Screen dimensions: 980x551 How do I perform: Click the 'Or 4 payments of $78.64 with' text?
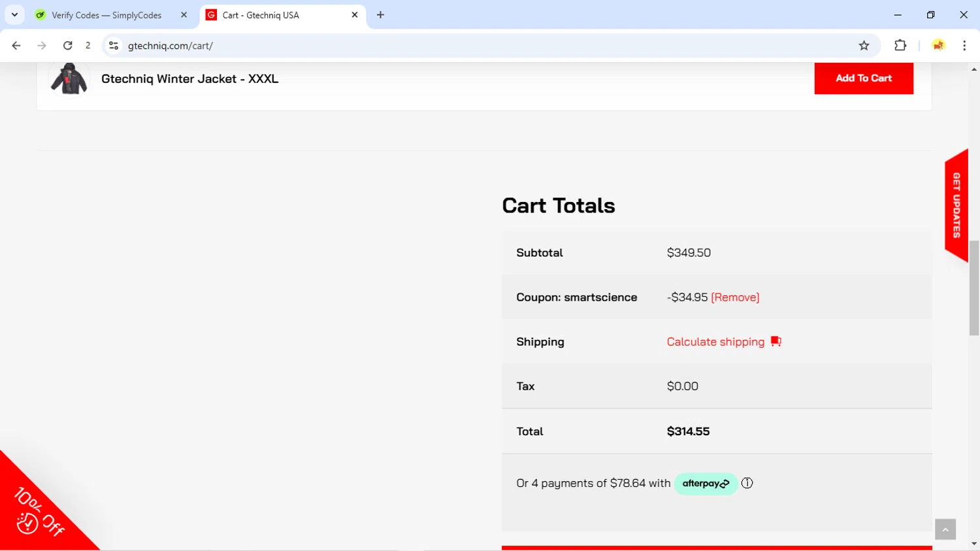click(593, 484)
